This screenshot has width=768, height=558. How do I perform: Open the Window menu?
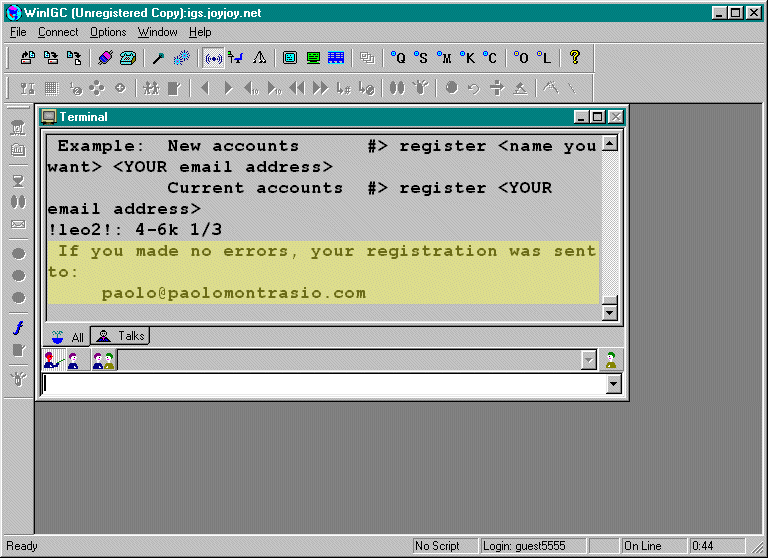coord(157,32)
